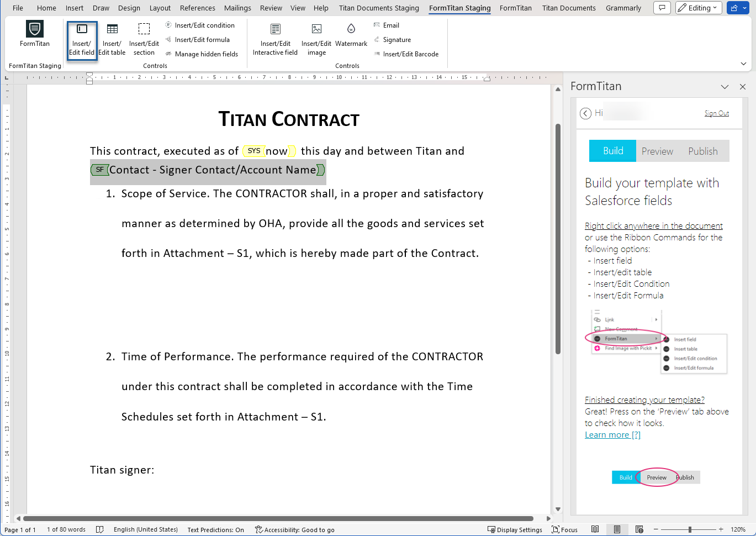Choose Insert/Edit condition command
This screenshot has width=756, height=536.
click(199, 25)
